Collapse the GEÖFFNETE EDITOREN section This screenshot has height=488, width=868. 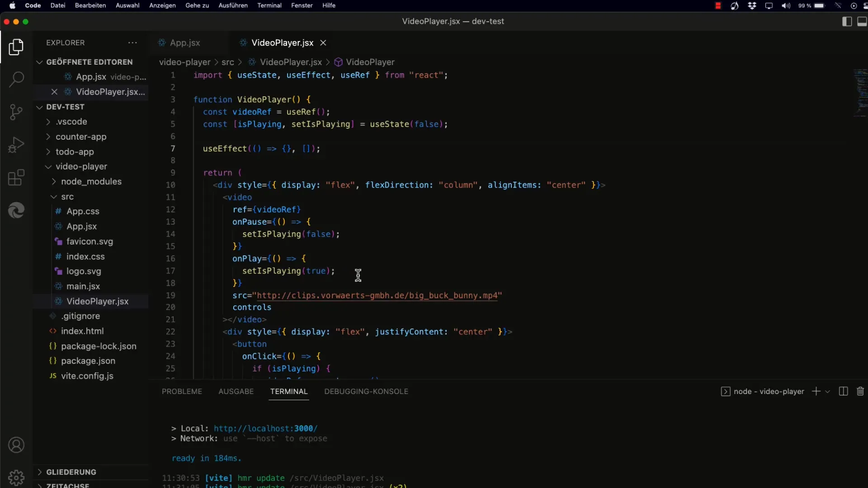(x=90, y=62)
